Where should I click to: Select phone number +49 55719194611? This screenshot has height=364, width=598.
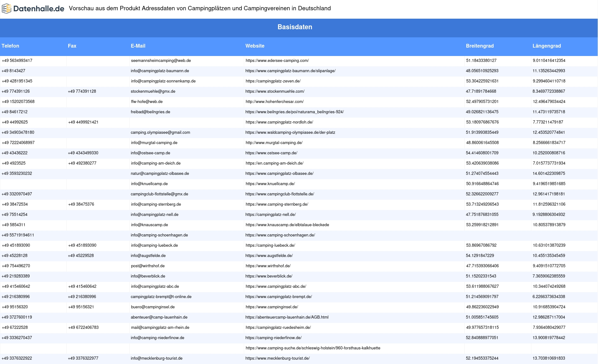[18, 235]
